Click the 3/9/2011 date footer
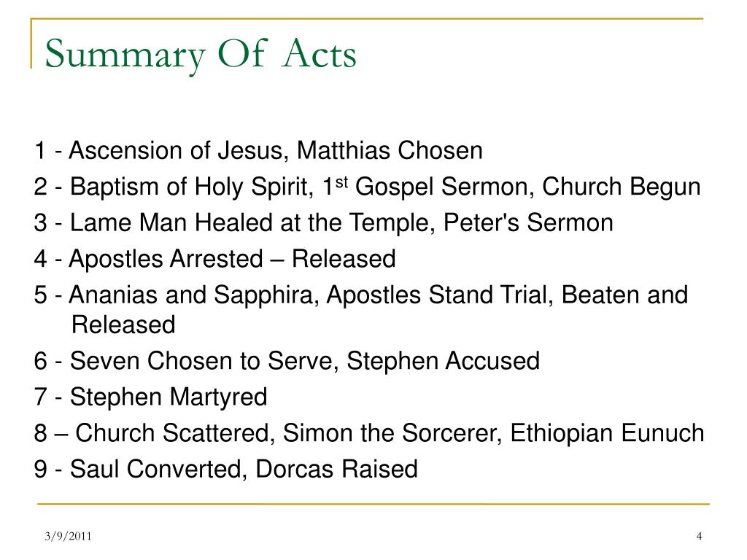This screenshot has width=747, height=560. coord(68,536)
